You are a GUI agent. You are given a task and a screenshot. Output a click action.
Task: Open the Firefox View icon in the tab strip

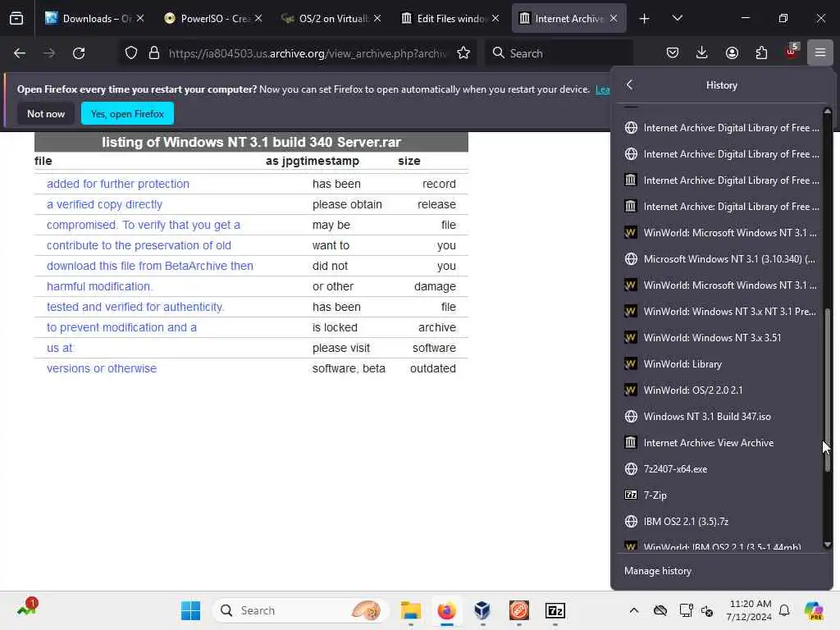click(16, 19)
